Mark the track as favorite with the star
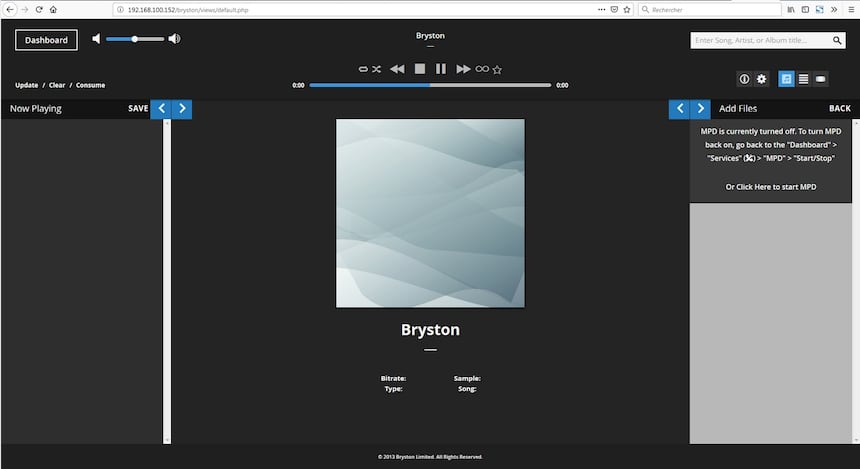 click(497, 70)
